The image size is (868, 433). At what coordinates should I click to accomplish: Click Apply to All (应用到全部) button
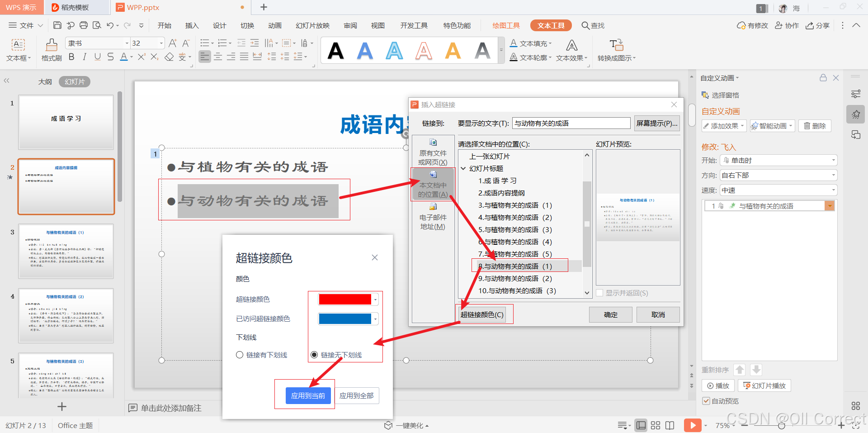[357, 395]
